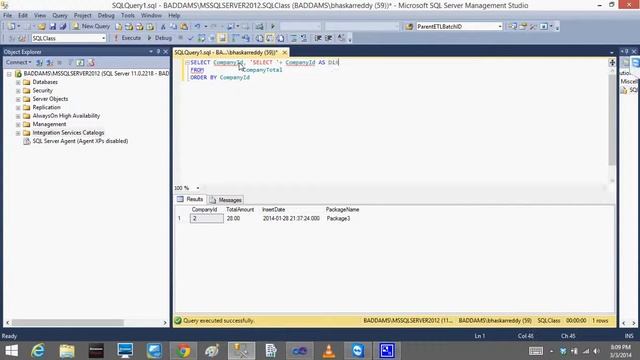The height and width of the screenshot is (360, 640).
Task: Open the Connect dropdown in Object Explorer
Action: 19,62
